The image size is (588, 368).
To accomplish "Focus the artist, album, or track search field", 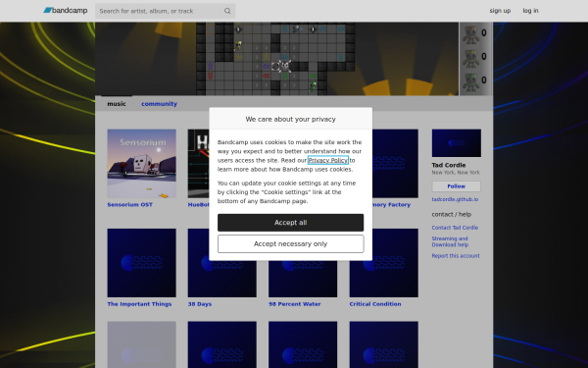I will pos(165,11).
